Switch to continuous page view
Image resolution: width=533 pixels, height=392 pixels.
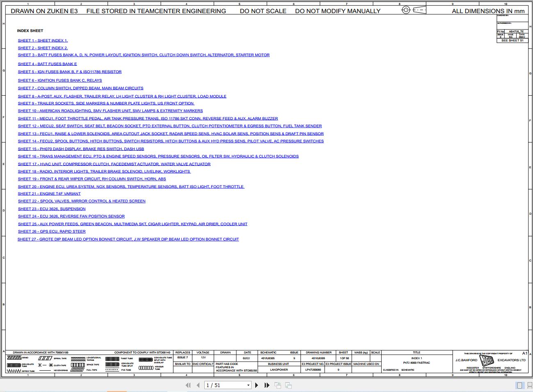[x=530, y=385]
